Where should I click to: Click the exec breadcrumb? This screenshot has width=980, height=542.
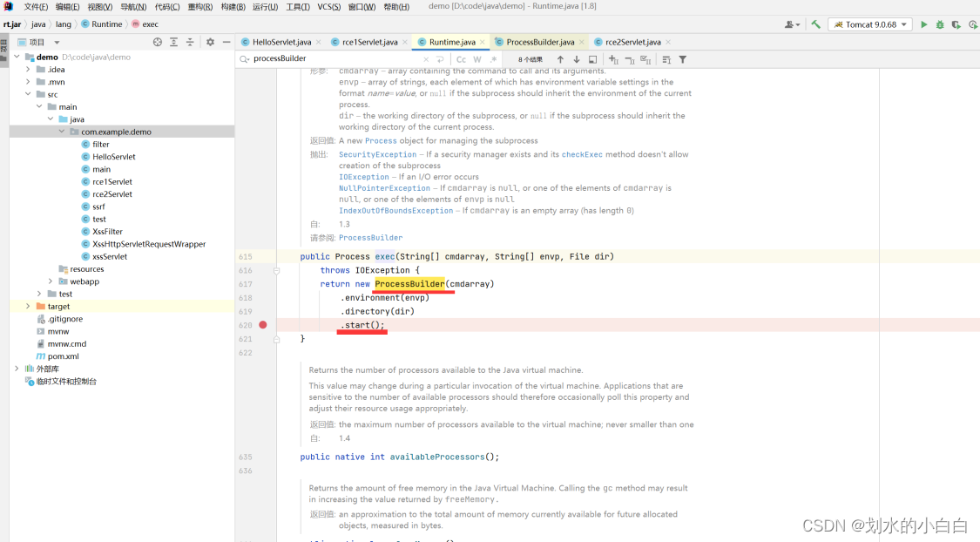point(145,24)
